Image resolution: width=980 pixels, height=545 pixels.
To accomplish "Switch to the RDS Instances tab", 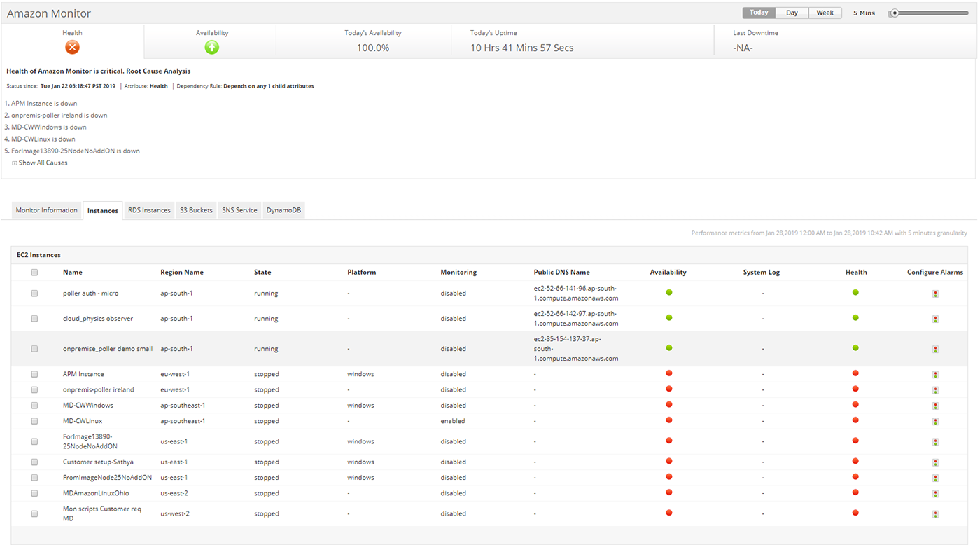I will pos(149,210).
